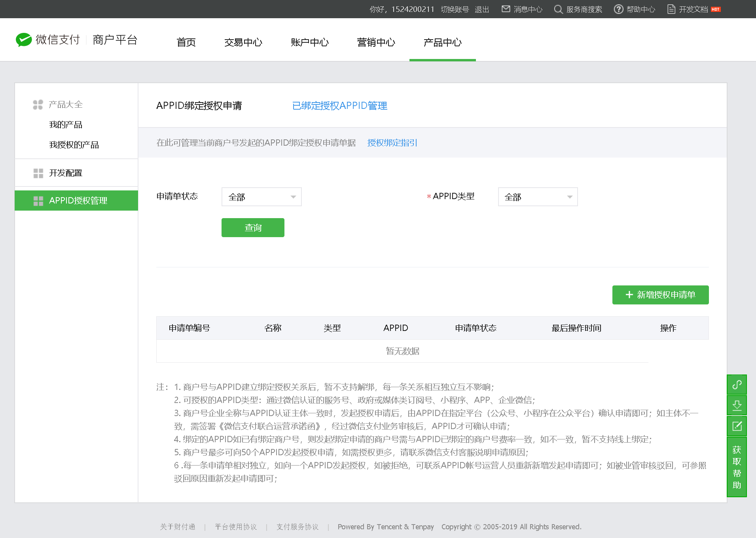Click the link icon in right floating bar
This screenshot has width=756, height=538.
tap(737, 384)
